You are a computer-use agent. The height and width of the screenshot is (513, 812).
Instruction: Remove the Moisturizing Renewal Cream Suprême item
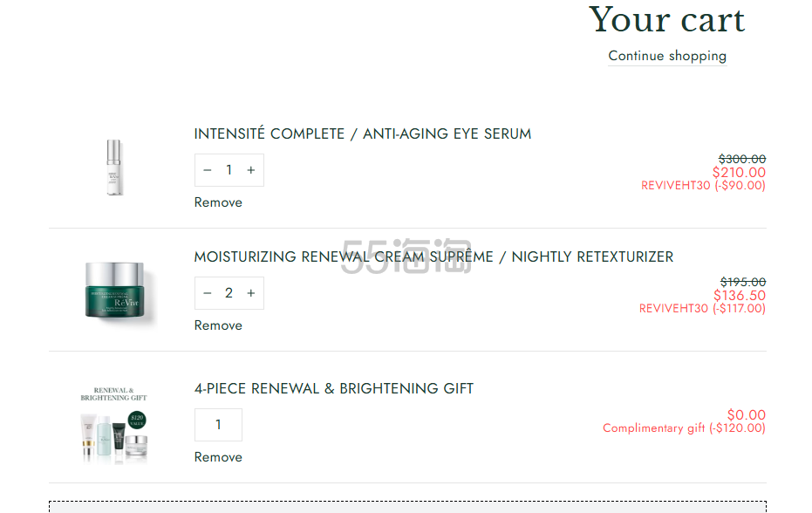218,325
